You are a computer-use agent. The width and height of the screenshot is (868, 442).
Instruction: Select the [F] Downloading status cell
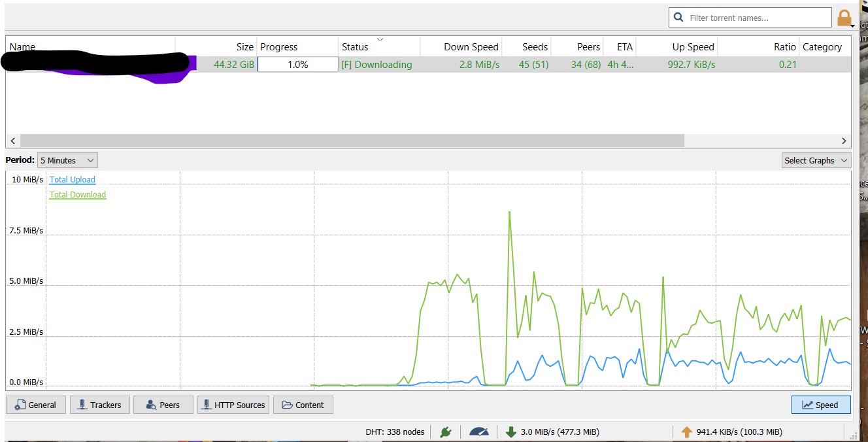(376, 64)
